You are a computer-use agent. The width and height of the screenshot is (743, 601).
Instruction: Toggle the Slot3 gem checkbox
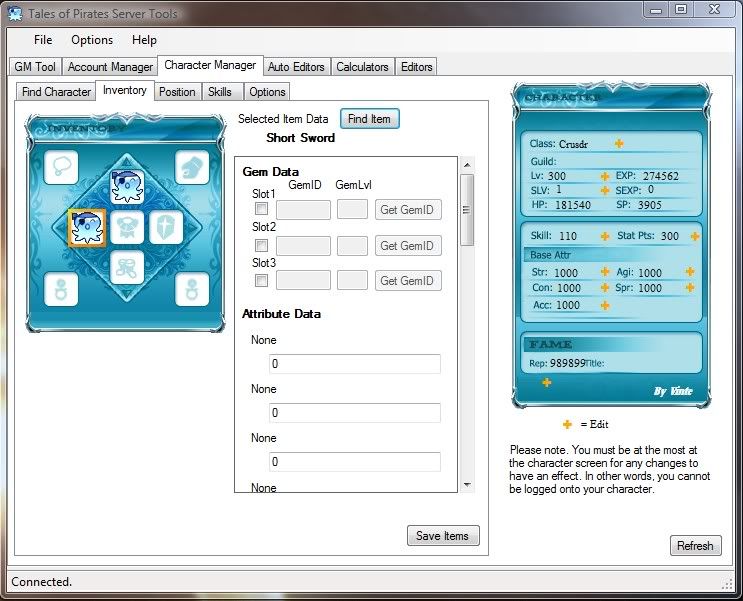coord(261,281)
